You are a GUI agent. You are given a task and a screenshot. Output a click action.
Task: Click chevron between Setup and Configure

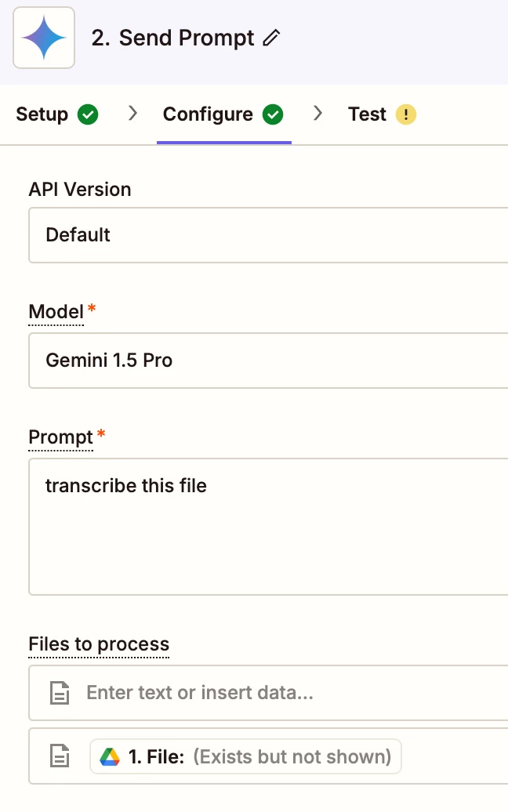click(x=132, y=114)
